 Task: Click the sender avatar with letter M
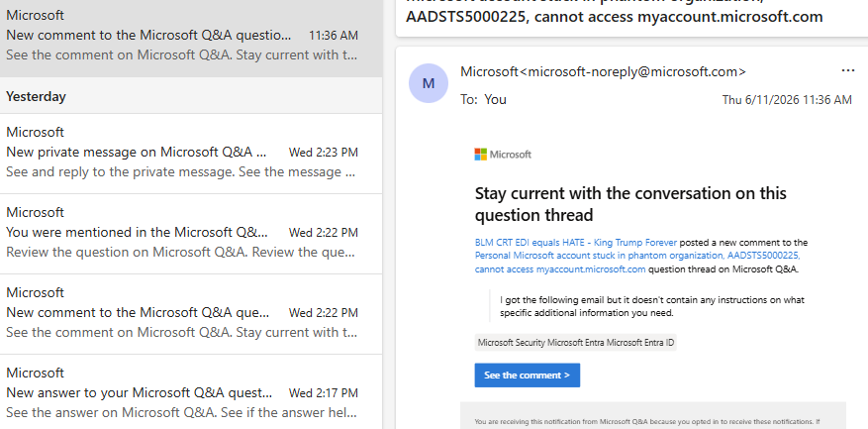point(428,83)
